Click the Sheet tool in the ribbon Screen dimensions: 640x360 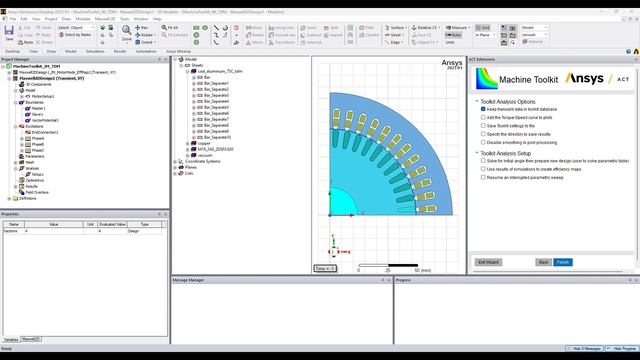click(x=394, y=35)
